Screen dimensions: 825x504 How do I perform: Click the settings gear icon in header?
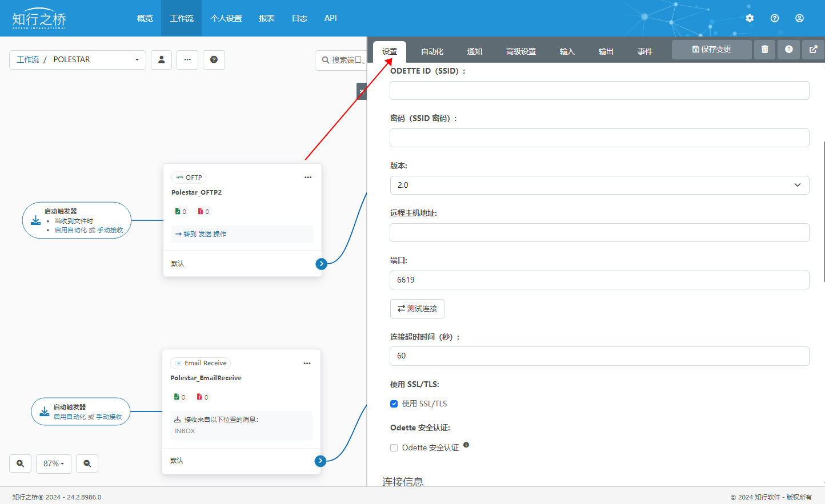point(750,18)
